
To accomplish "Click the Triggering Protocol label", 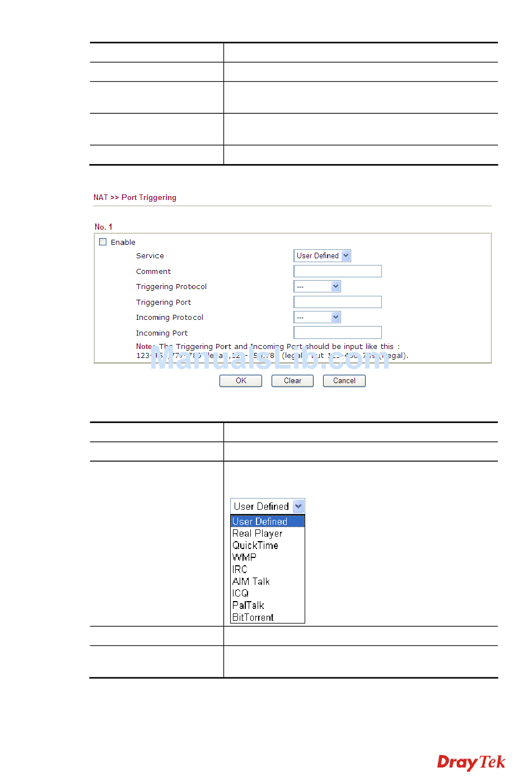I will tap(171, 286).
